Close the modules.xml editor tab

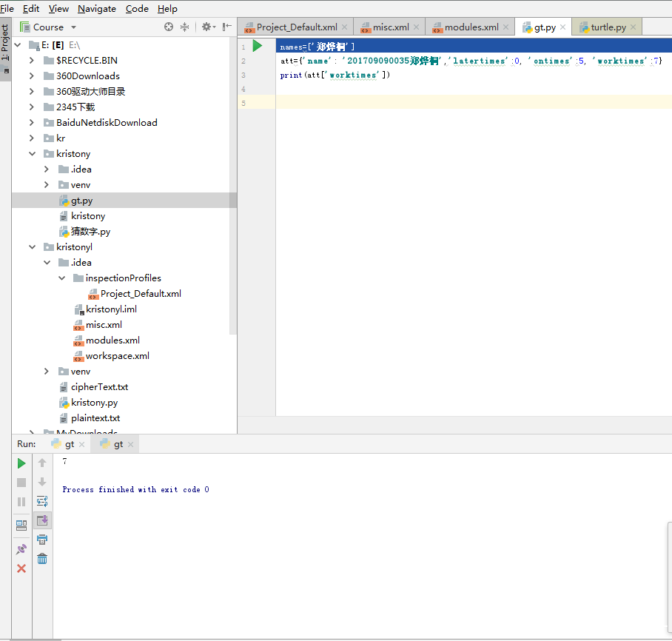point(506,27)
